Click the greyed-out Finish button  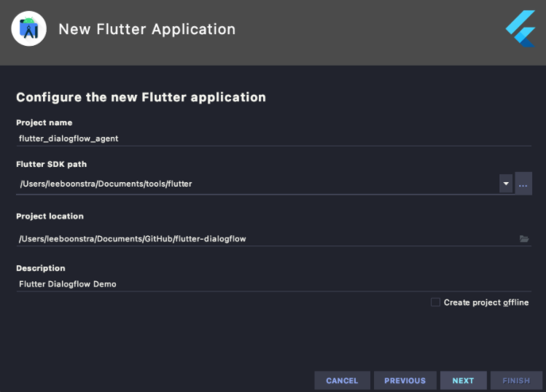coord(516,380)
